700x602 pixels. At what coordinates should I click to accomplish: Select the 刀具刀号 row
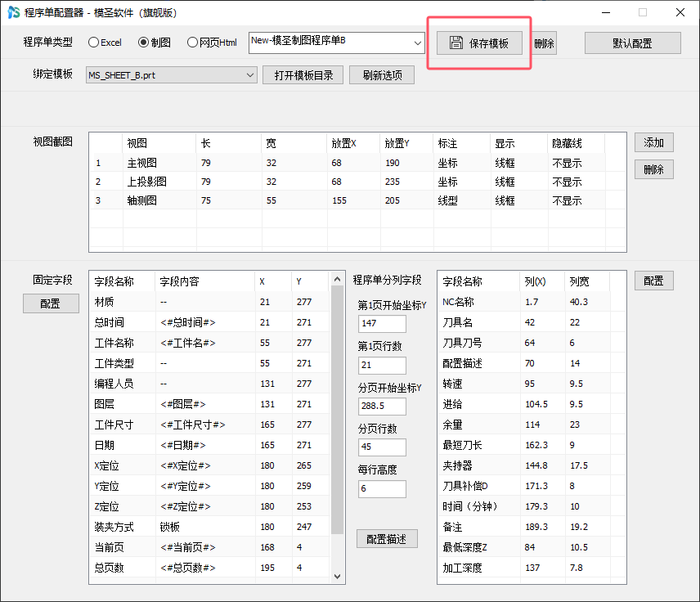click(531, 343)
